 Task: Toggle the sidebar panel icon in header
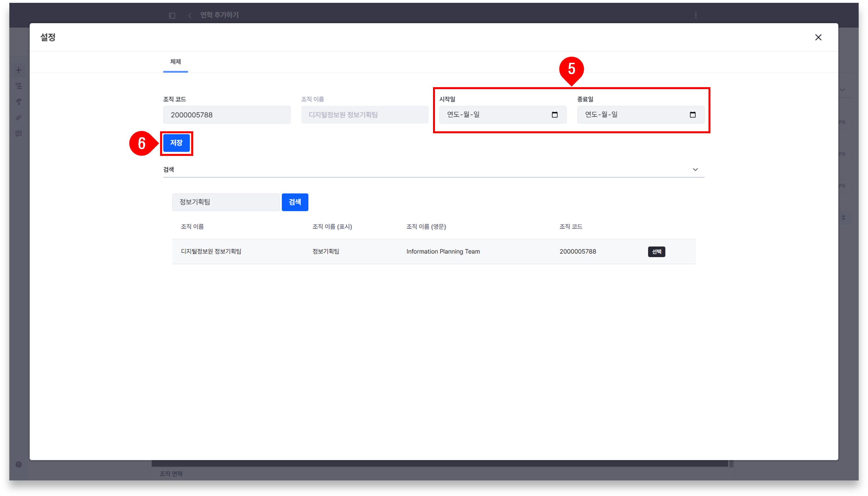(x=172, y=15)
